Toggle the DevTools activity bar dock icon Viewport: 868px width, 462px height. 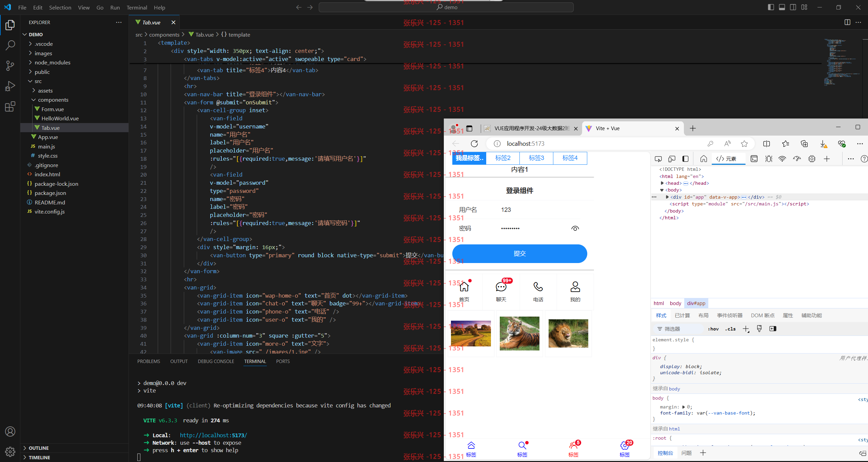[685, 159]
